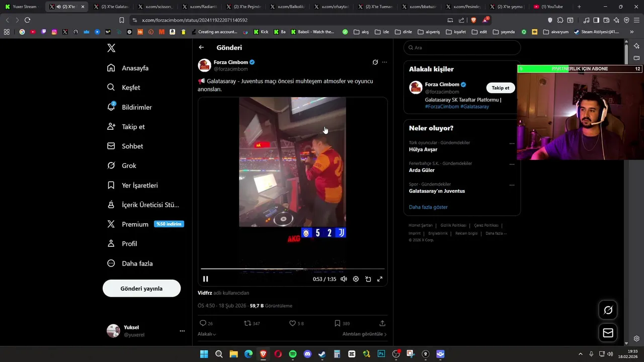Open Windows Start menu
This screenshot has height=362, width=644.
pos(204,354)
